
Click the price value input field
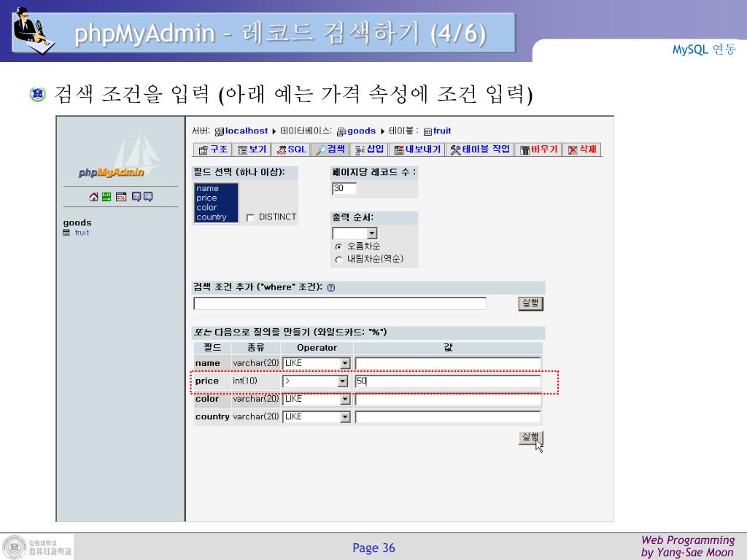(x=448, y=381)
